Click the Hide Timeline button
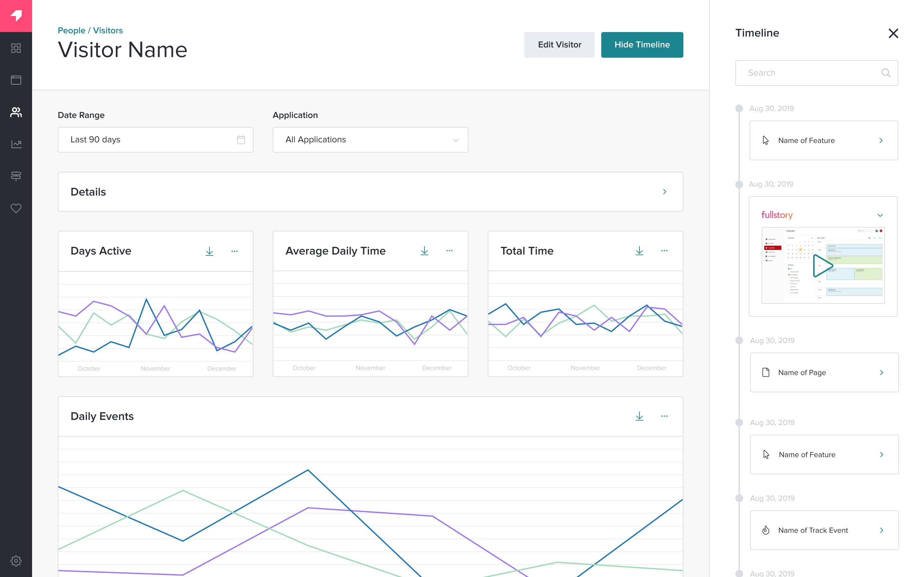 point(642,45)
